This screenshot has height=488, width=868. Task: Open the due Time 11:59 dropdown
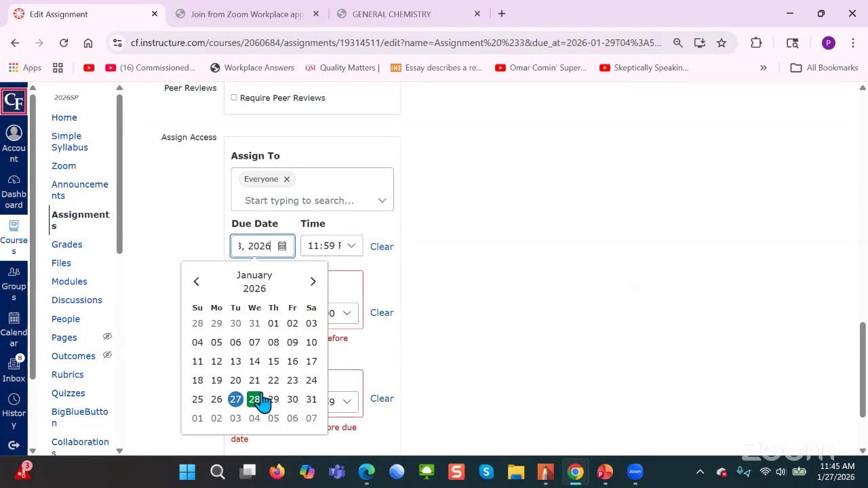coord(332,246)
